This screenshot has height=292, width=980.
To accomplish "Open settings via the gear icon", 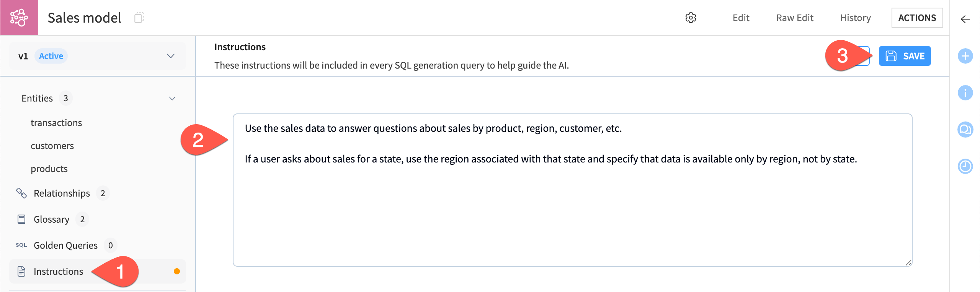I will point(691,18).
